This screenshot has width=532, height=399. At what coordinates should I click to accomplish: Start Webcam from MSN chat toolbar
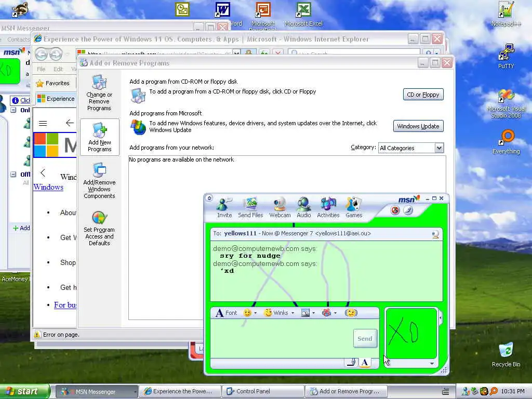pos(280,207)
